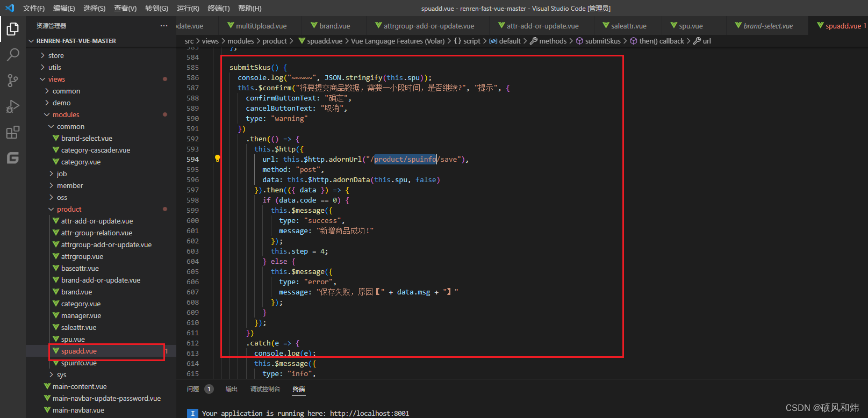Click 'methods' breadcrumb segment

(x=553, y=41)
